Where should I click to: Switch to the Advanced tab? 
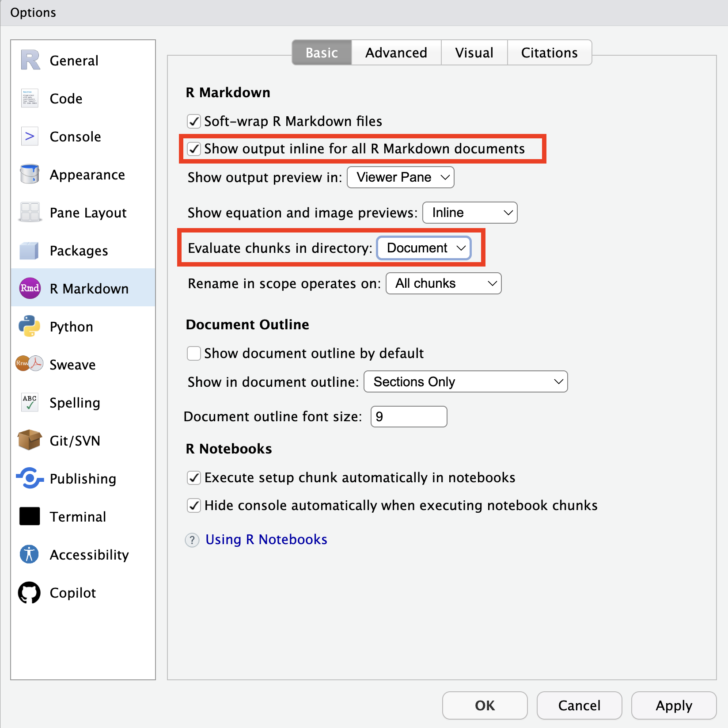tap(396, 52)
